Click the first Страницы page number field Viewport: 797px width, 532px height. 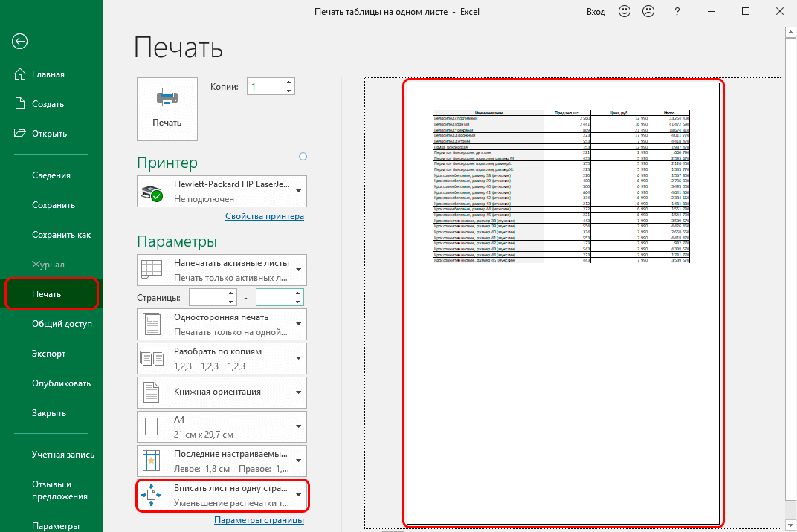pos(210,296)
